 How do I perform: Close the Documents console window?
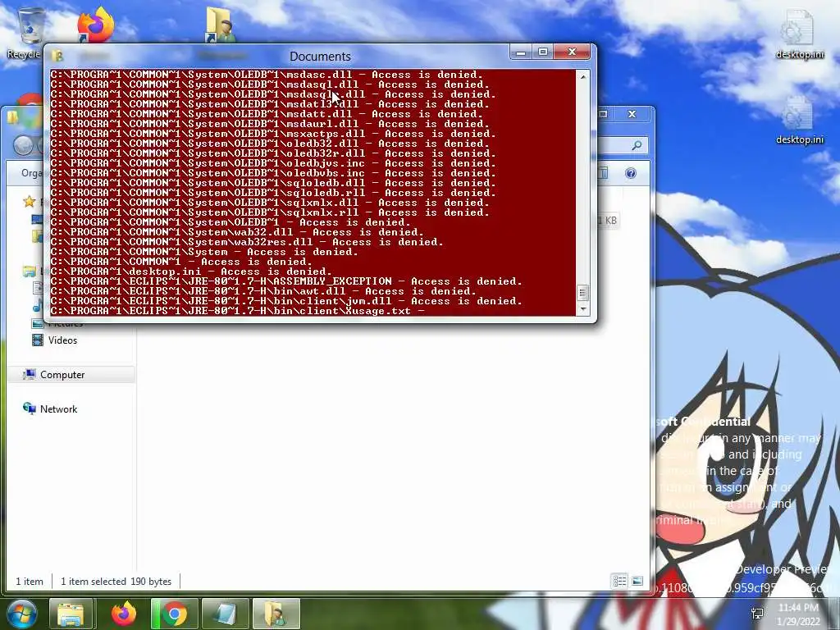(x=572, y=52)
